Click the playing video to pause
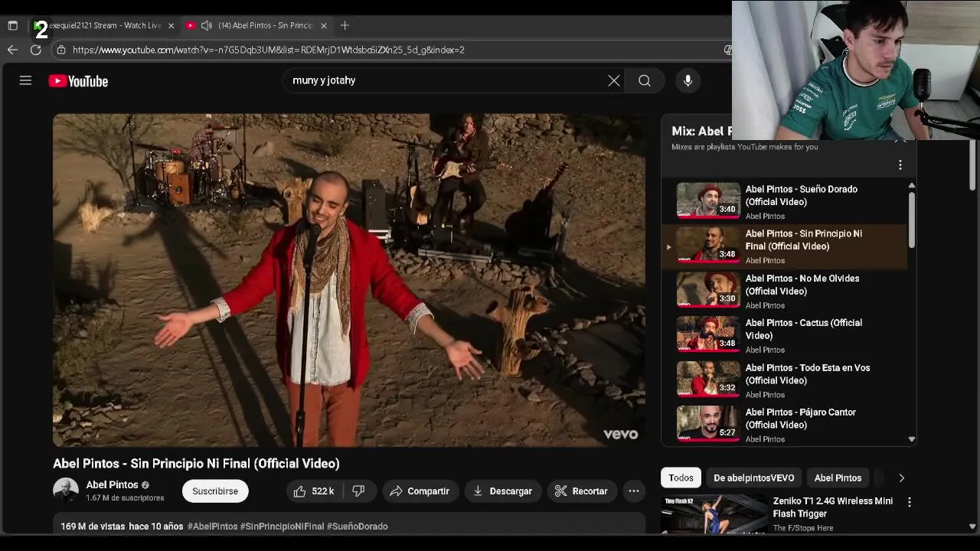980x551 pixels. coord(349,280)
